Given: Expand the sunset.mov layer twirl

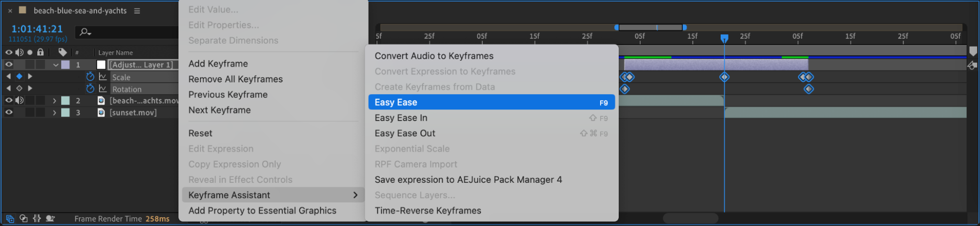Looking at the screenshot, I should (54, 112).
